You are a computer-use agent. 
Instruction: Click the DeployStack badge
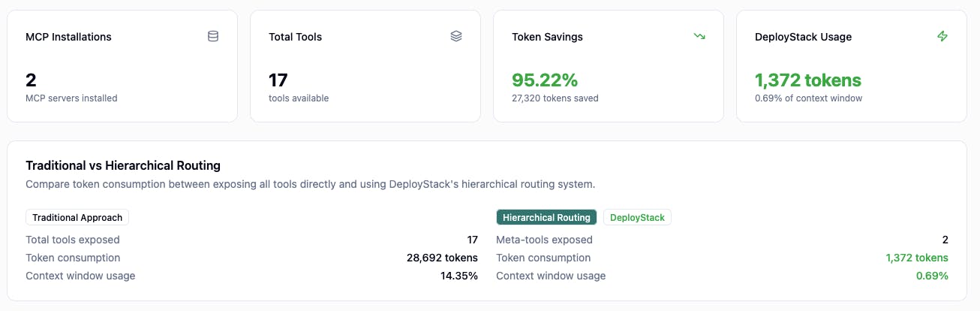point(637,217)
